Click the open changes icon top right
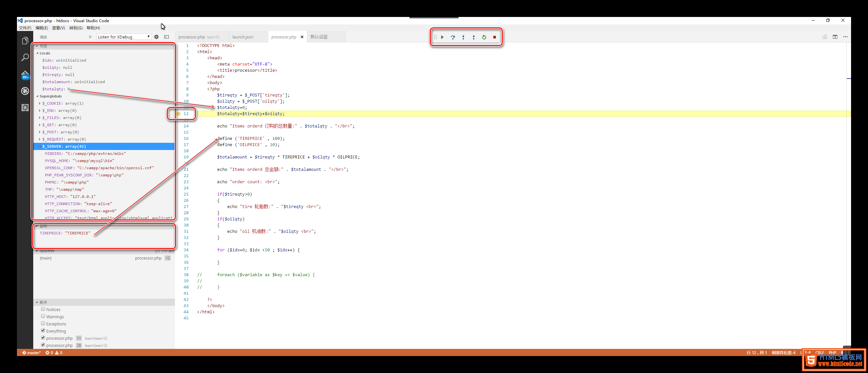 pos(825,37)
